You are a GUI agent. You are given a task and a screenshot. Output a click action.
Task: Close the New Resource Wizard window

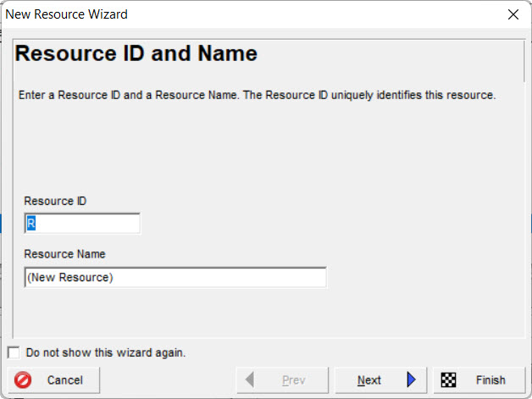[513, 14]
